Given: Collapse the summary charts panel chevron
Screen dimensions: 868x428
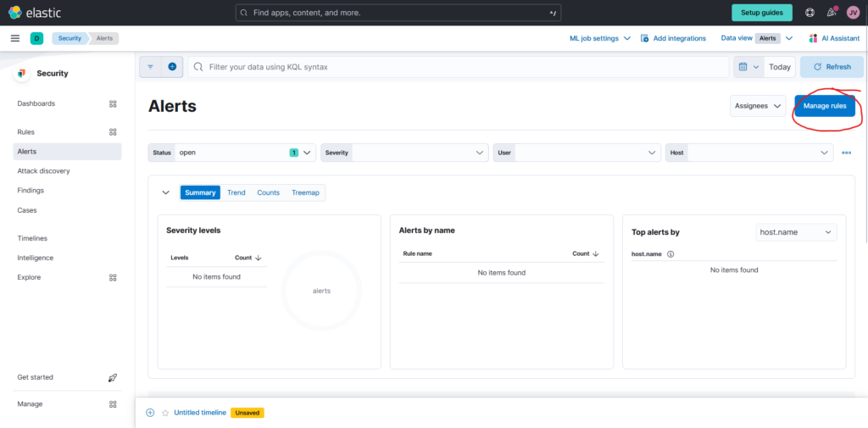Looking at the screenshot, I should pos(165,192).
